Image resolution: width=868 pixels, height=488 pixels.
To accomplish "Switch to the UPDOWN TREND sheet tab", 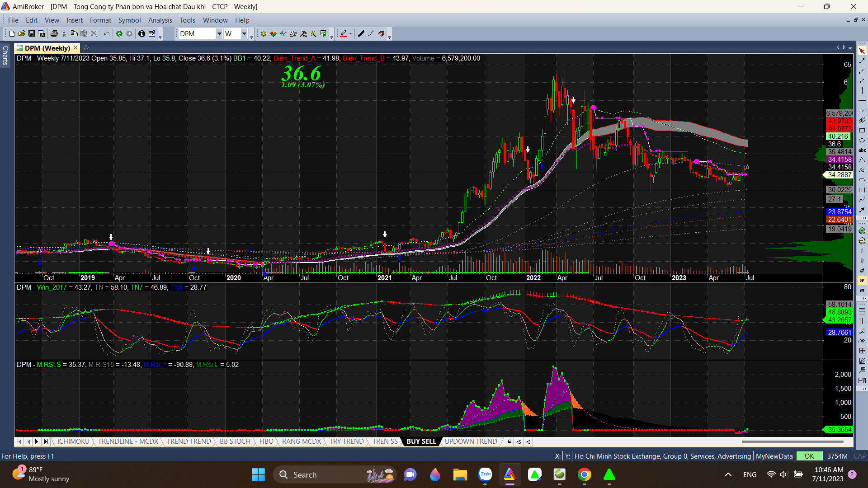I will [471, 441].
